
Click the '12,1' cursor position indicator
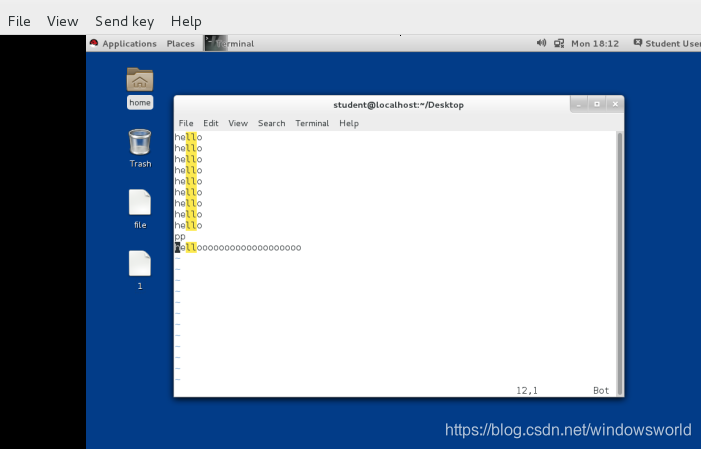[527, 390]
